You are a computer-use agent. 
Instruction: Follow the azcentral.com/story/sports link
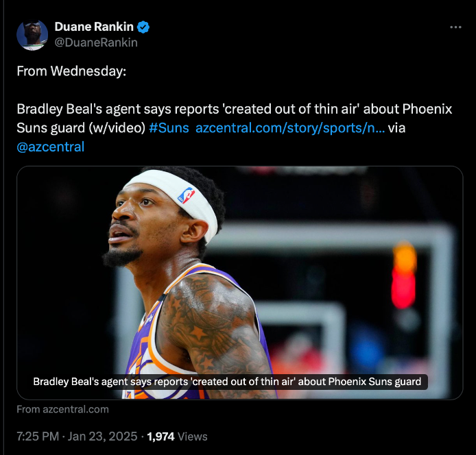point(290,127)
